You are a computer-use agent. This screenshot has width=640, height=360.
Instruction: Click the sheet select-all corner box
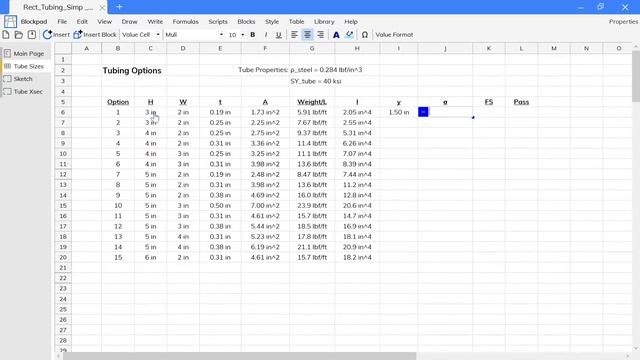[x=63, y=48]
